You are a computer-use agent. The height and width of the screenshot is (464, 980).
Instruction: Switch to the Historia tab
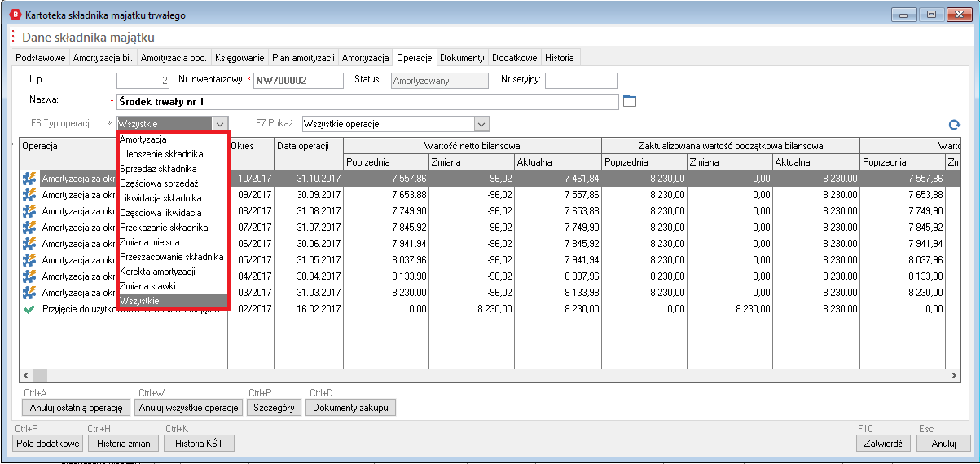coord(560,58)
